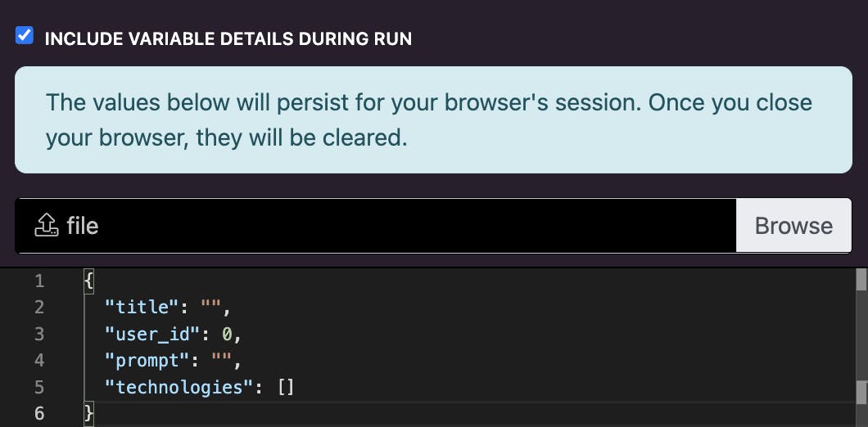Click the "user_id" key in the editor
868x427 pixels.
click(153, 334)
